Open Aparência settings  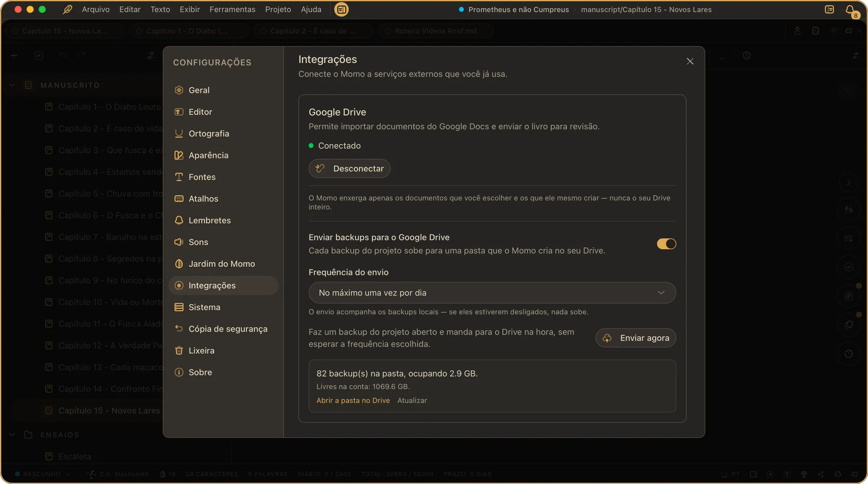point(223,155)
